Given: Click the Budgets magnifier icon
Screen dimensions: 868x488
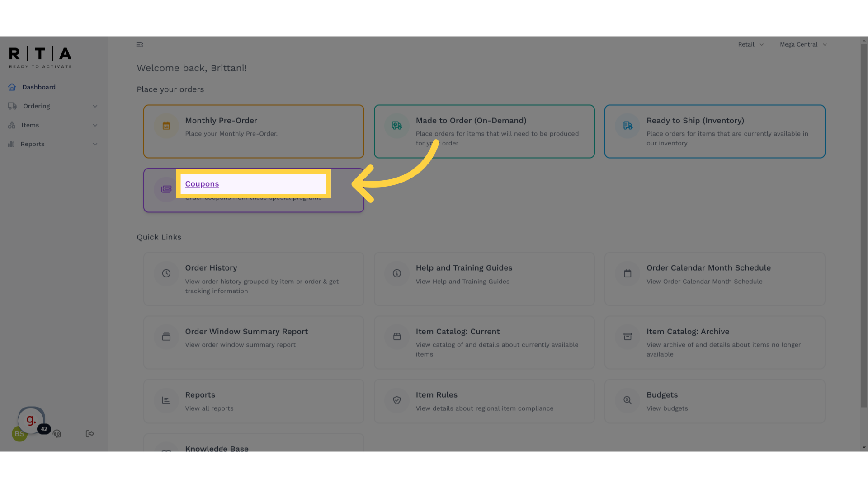Looking at the screenshot, I should pos(627,400).
